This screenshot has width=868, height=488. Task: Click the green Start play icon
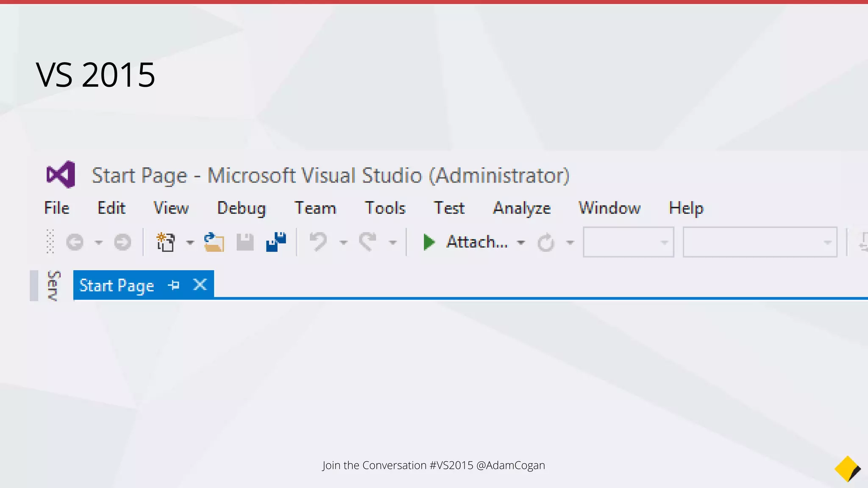(429, 242)
